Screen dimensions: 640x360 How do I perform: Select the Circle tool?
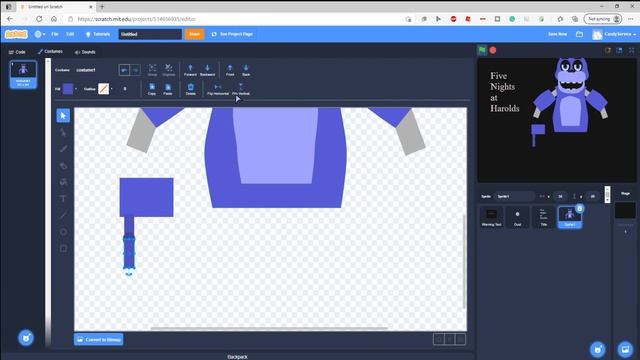pos(63,232)
